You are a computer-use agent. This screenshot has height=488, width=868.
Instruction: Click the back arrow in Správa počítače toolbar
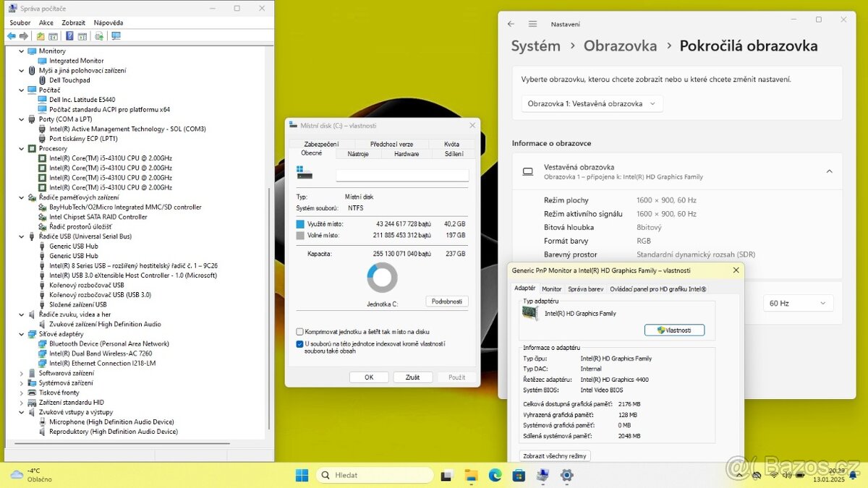[12, 36]
